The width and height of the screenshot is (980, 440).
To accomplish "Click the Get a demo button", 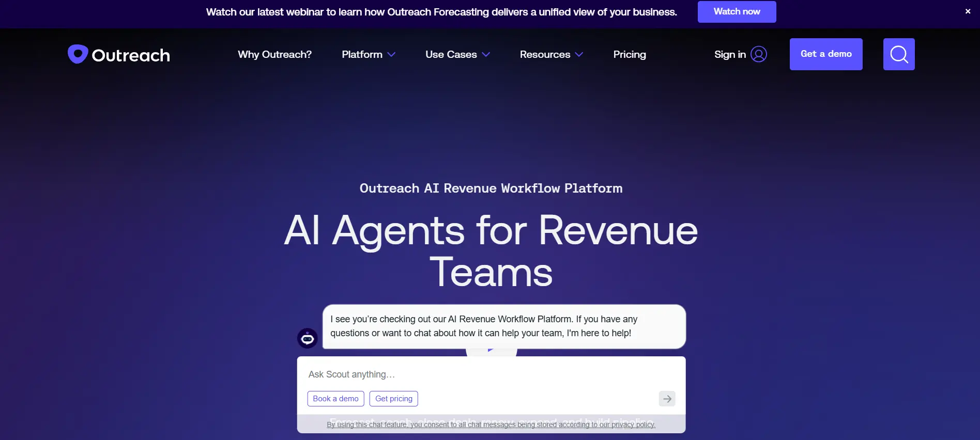I will click(825, 54).
